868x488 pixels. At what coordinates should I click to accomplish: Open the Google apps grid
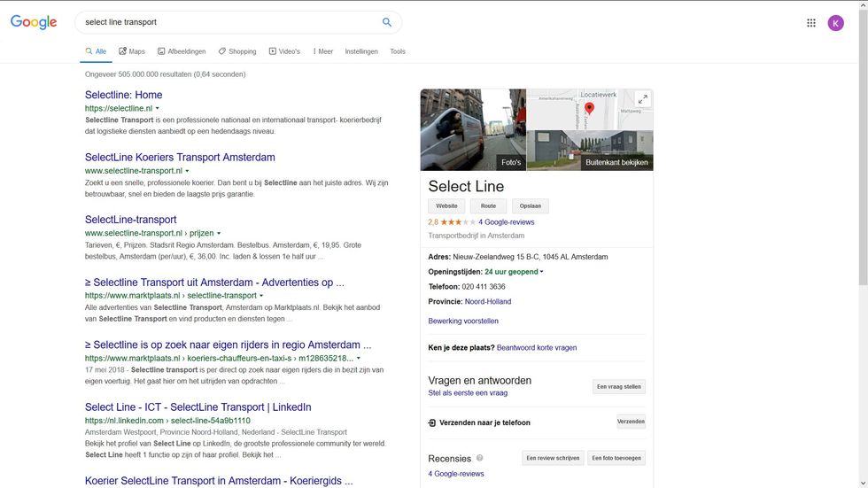(x=811, y=23)
